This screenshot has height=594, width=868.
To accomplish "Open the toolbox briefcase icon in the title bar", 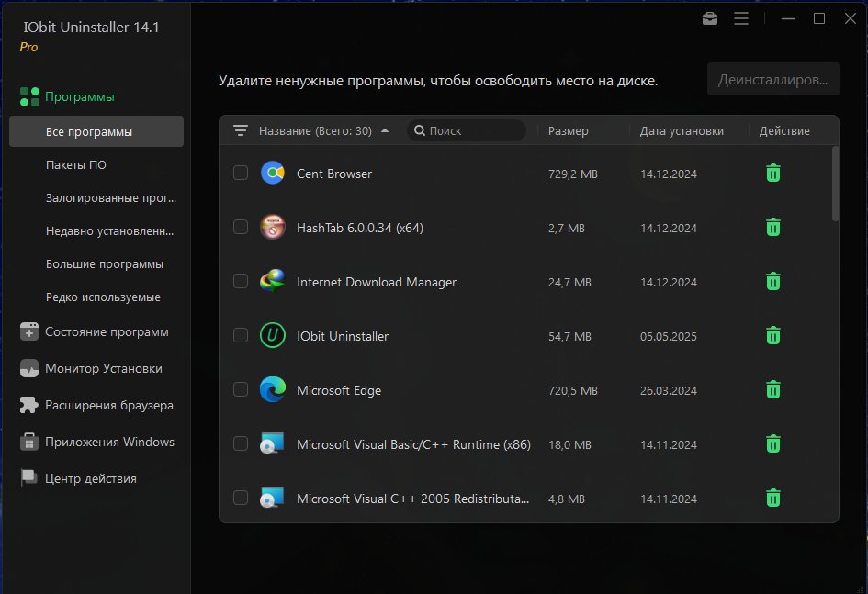I will 710,18.
